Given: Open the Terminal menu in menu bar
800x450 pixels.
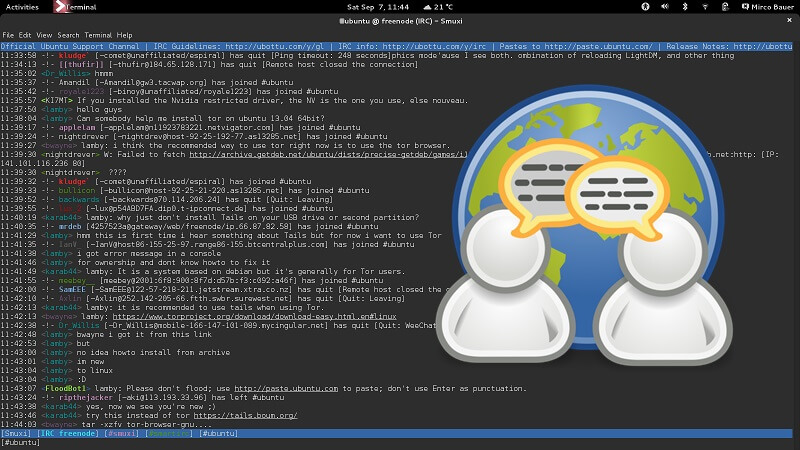Looking at the screenshot, I should pos(98,35).
